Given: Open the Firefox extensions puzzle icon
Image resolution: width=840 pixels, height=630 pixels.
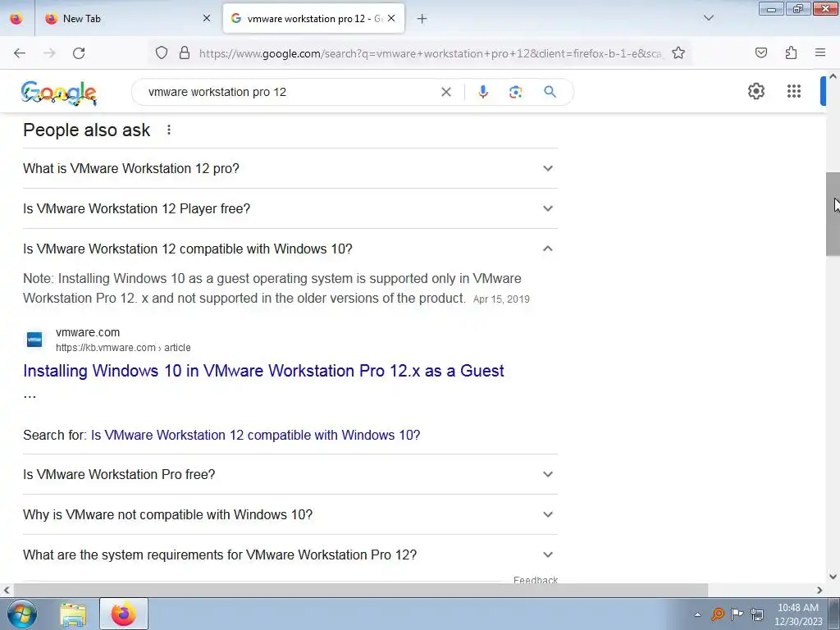Looking at the screenshot, I should click(791, 53).
